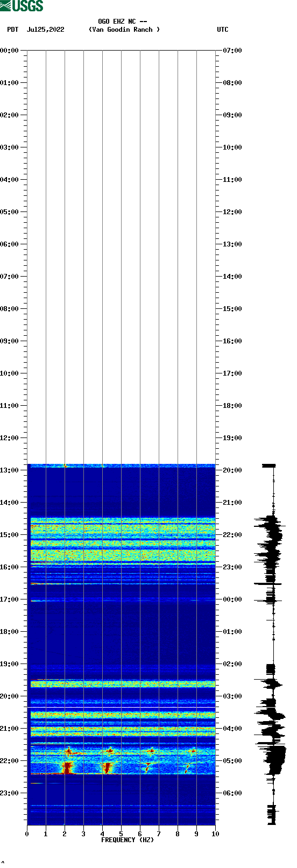Click the 14:00 UTC time label
The width and height of the screenshot is (297, 868).
coord(232,277)
